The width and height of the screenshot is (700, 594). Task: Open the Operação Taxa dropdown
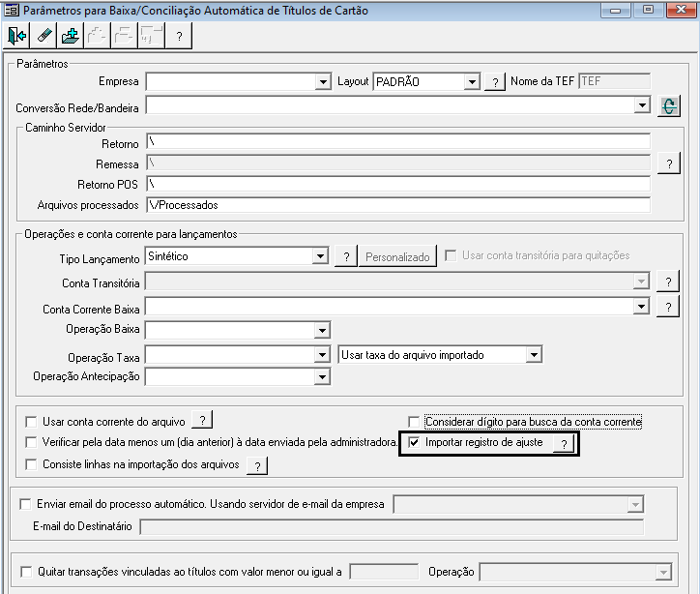coord(322,355)
